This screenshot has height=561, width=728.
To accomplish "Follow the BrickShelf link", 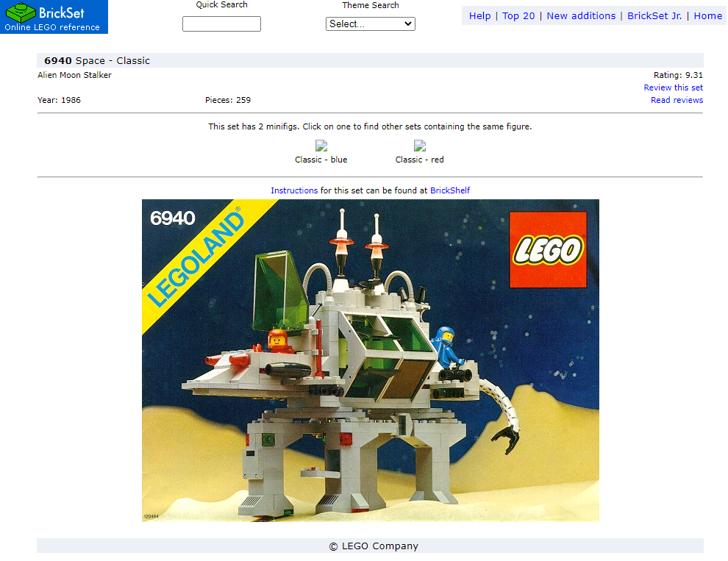I will click(x=450, y=190).
